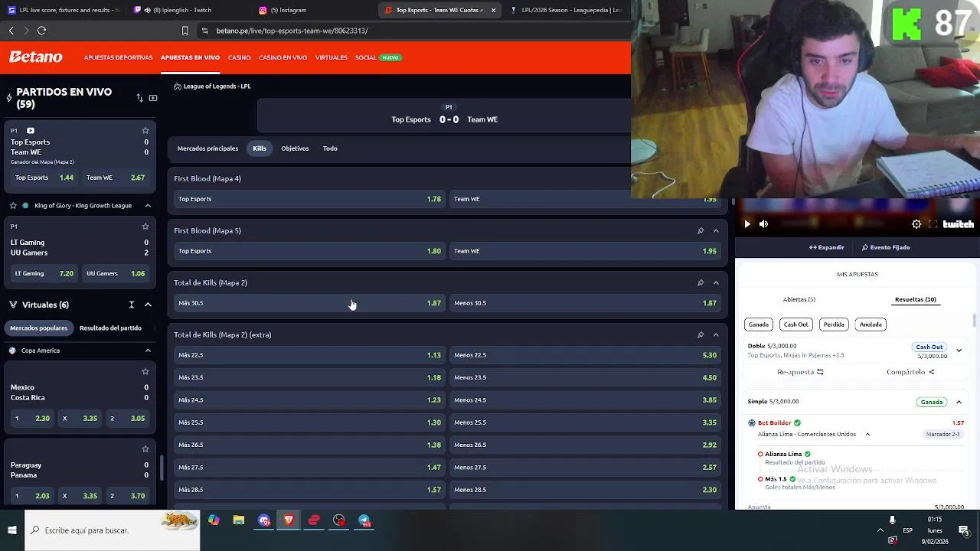The height and width of the screenshot is (551, 980).
Task: Bet UU Gamers 1.06 in sidebar
Action: click(x=116, y=273)
